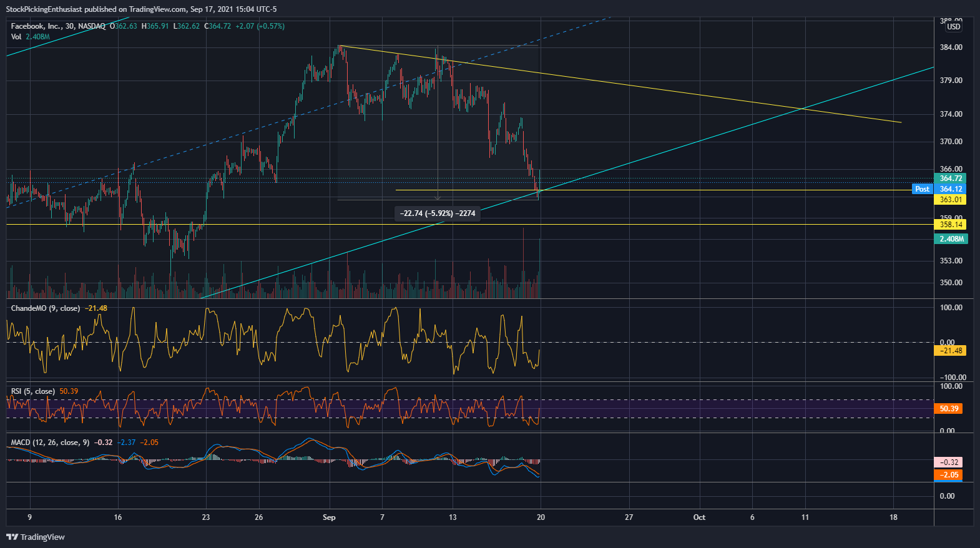Click the 374.00 price axis label
This screenshot has width=980, height=548.
click(951, 114)
